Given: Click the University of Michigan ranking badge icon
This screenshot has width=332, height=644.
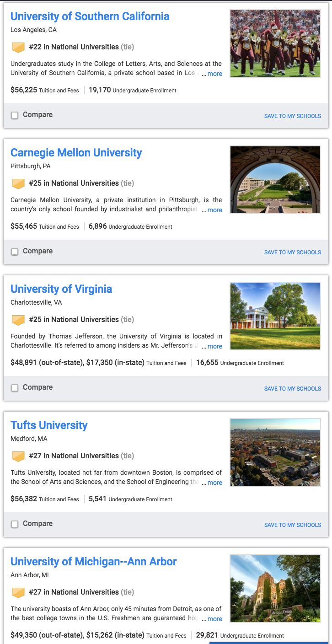Looking at the screenshot, I should [x=18, y=592].
